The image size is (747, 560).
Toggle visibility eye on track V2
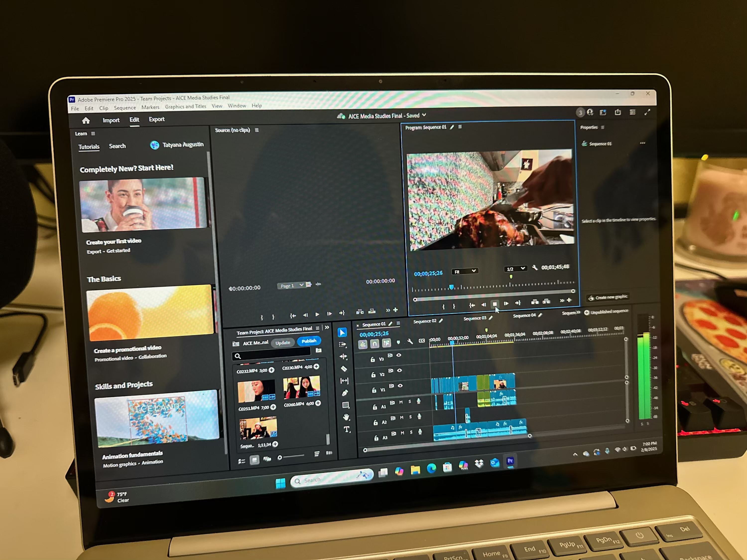point(399,370)
